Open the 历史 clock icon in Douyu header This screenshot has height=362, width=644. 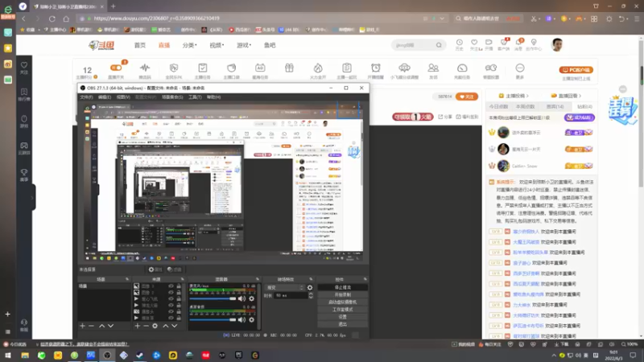[459, 43]
